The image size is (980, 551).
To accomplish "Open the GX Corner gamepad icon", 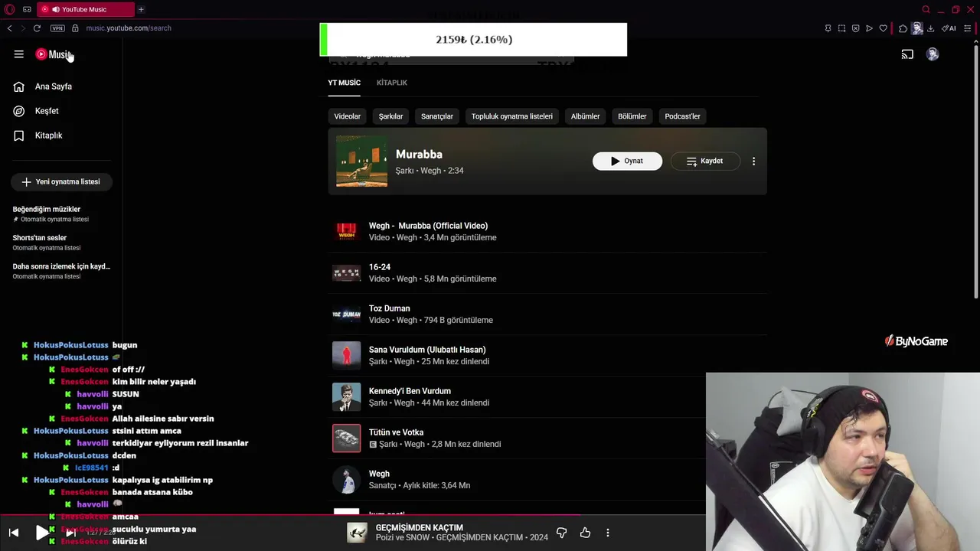I will (x=27, y=9).
